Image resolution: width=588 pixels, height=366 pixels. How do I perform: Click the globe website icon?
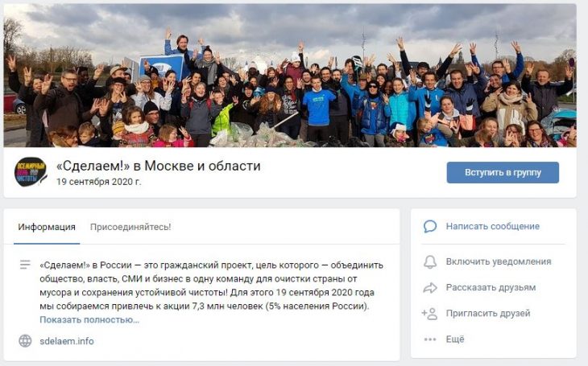pyautogui.click(x=25, y=341)
